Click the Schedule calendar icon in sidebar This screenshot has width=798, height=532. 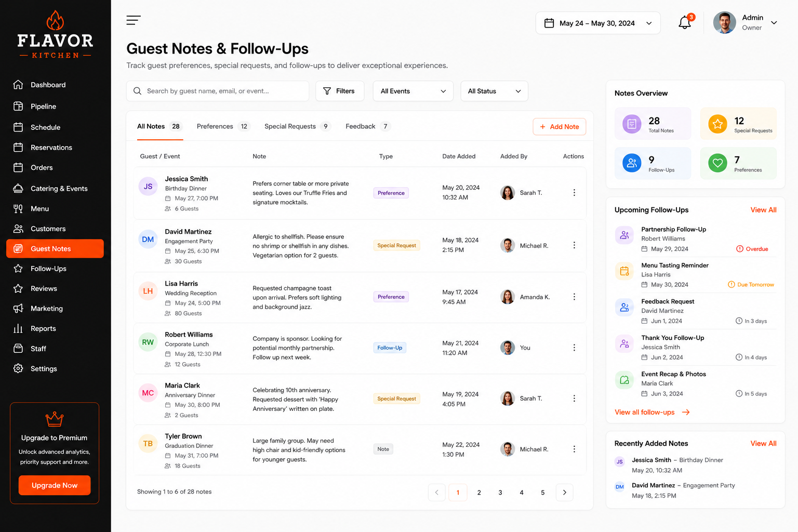pyautogui.click(x=18, y=127)
